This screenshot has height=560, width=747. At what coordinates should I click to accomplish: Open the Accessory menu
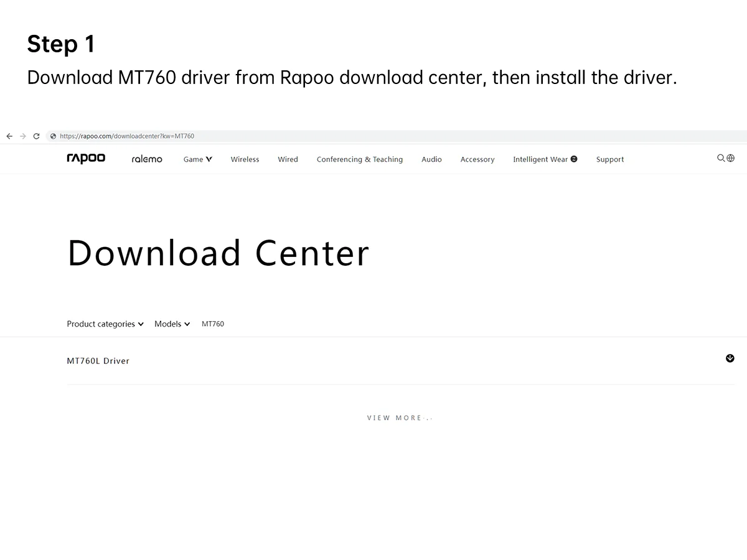click(477, 159)
